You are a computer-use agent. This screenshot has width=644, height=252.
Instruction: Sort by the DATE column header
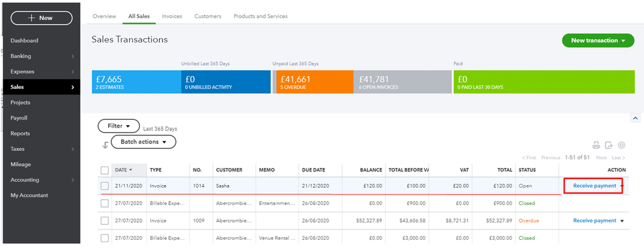[124, 170]
